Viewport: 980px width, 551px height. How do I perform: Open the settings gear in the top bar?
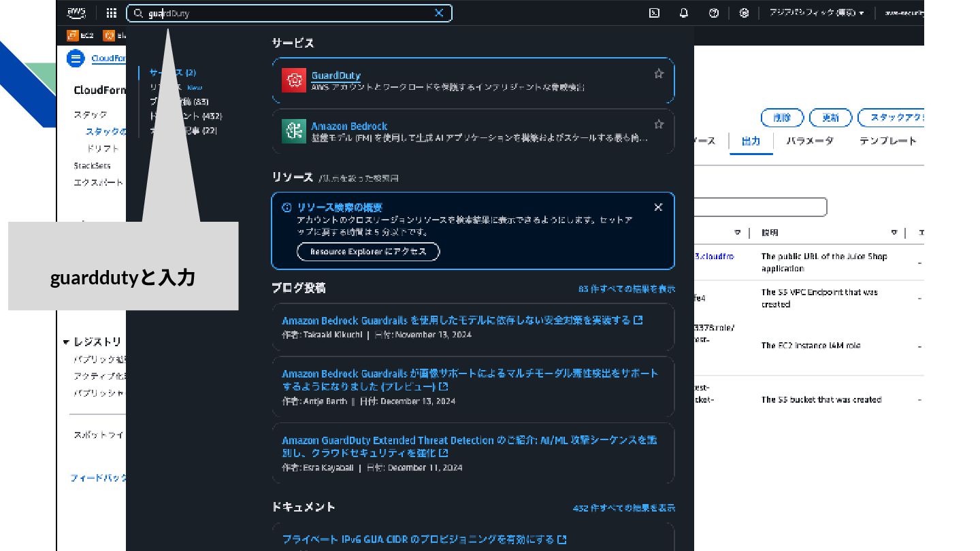click(x=745, y=13)
